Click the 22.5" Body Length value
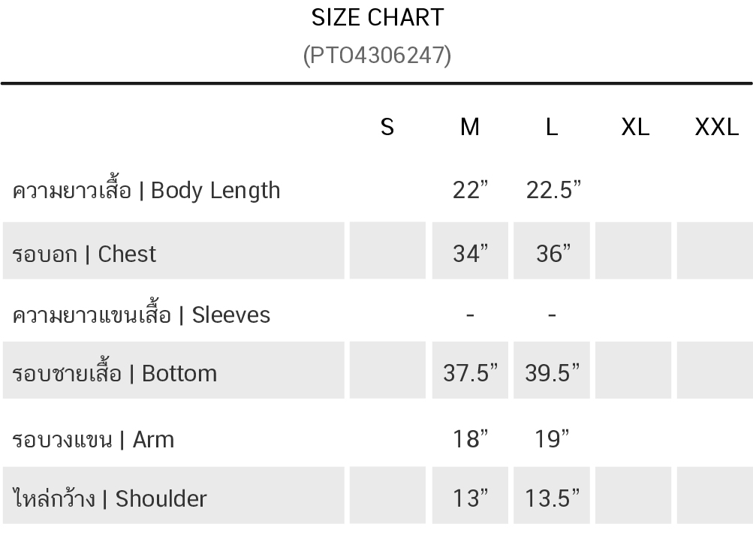Image resolution: width=753 pixels, height=560 pixels. 553,190
